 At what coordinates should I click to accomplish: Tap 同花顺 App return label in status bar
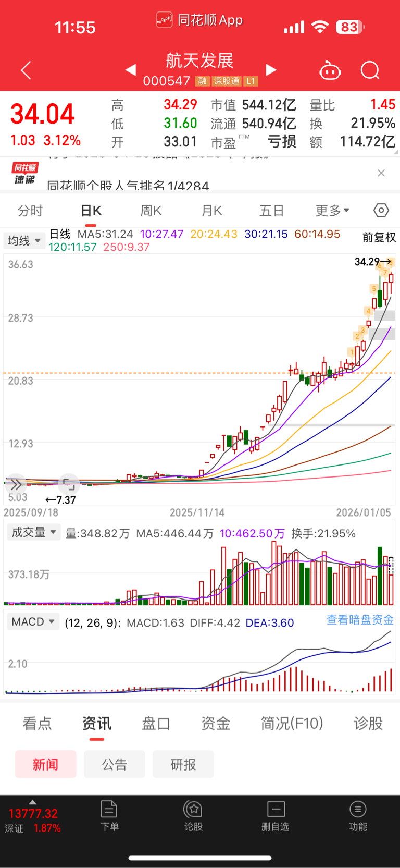click(x=199, y=20)
